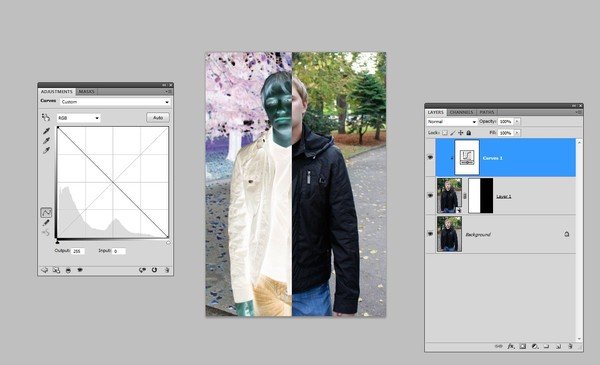This screenshot has height=365, width=600.
Task: Open the Adjustments panel flyout menu
Action: 168,91
